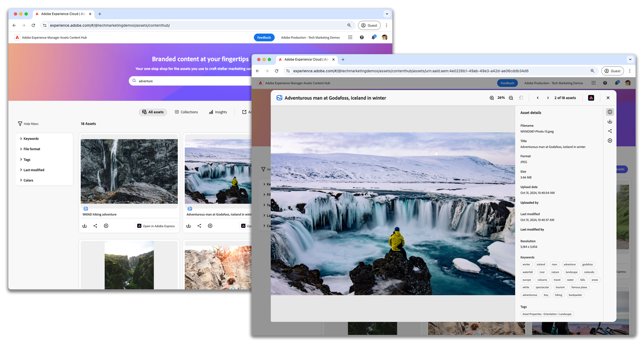Open the green canyon thumbnail in back window

tap(129, 265)
